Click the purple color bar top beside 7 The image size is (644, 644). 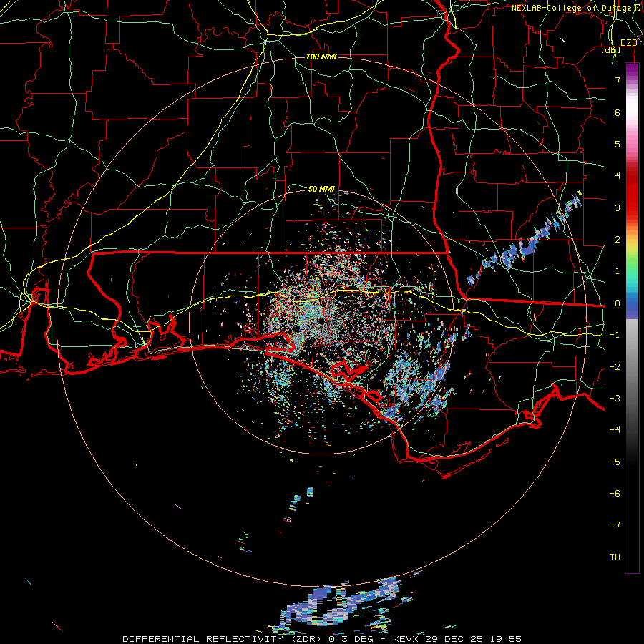pos(632,71)
